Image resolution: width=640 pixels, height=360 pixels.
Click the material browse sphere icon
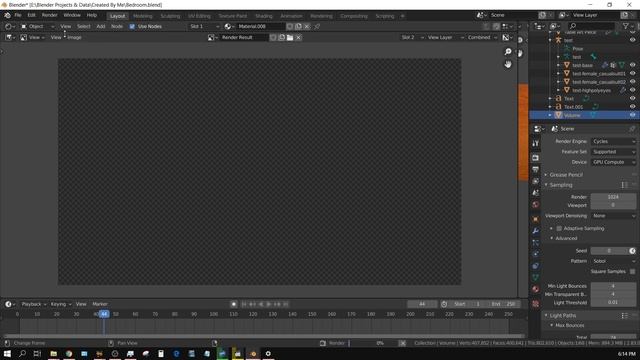click(229, 27)
